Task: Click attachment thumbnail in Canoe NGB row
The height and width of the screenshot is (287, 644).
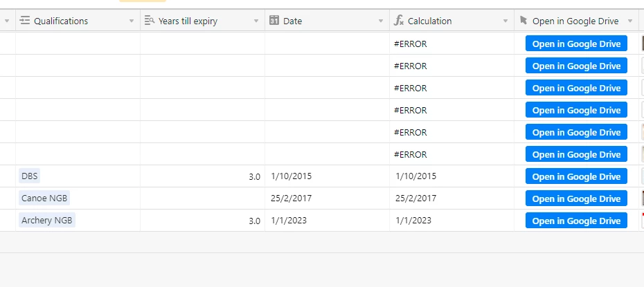Action: (642, 198)
